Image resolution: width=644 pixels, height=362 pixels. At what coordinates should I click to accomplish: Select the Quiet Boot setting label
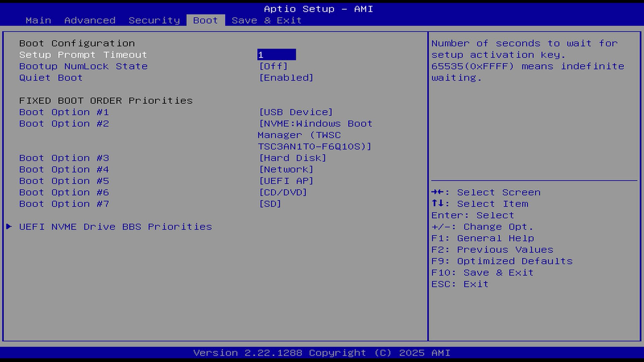point(51,78)
